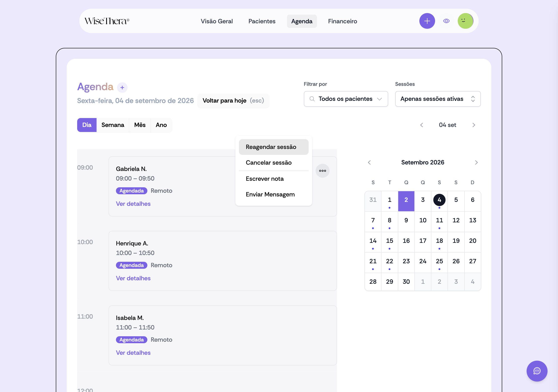Image resolution: width=558 pixels, height=392 pixels.
Task: Open Ver detalhes for Henrique A.
Action: point(133,278)
